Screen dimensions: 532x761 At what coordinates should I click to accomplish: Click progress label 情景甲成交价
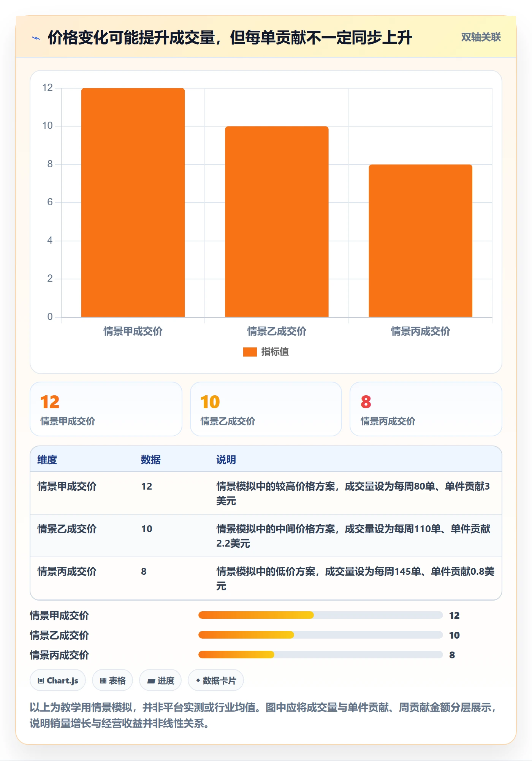pos(59,615)
